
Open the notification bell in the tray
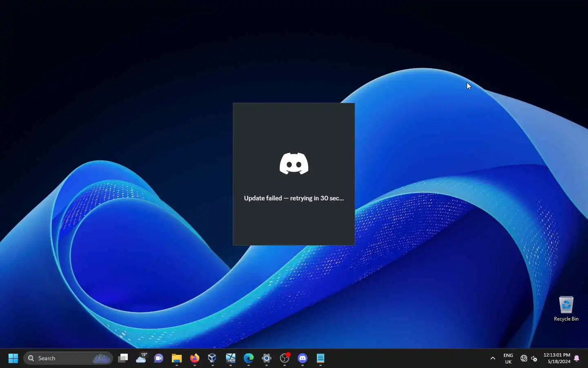click(x=577, y=359)
